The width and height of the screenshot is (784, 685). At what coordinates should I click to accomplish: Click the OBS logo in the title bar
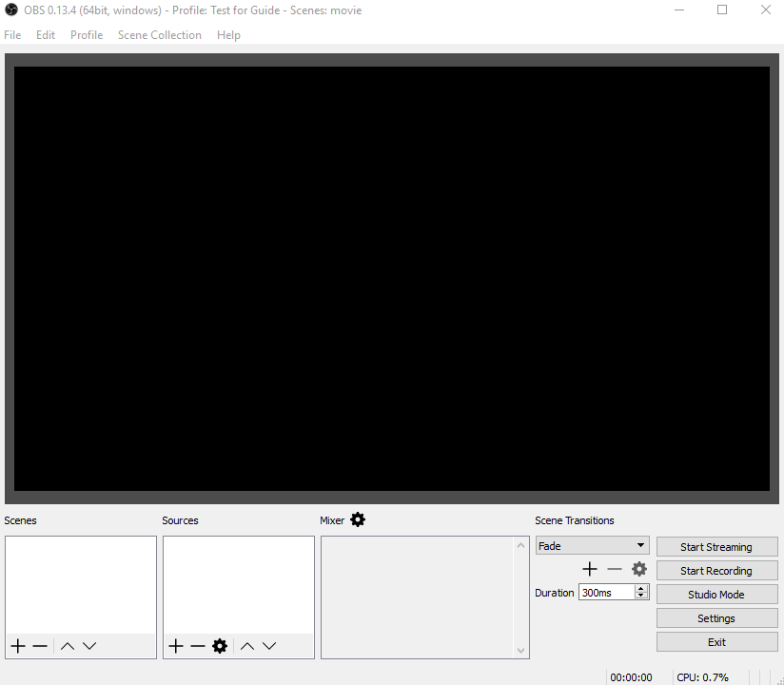pos(11,10)
